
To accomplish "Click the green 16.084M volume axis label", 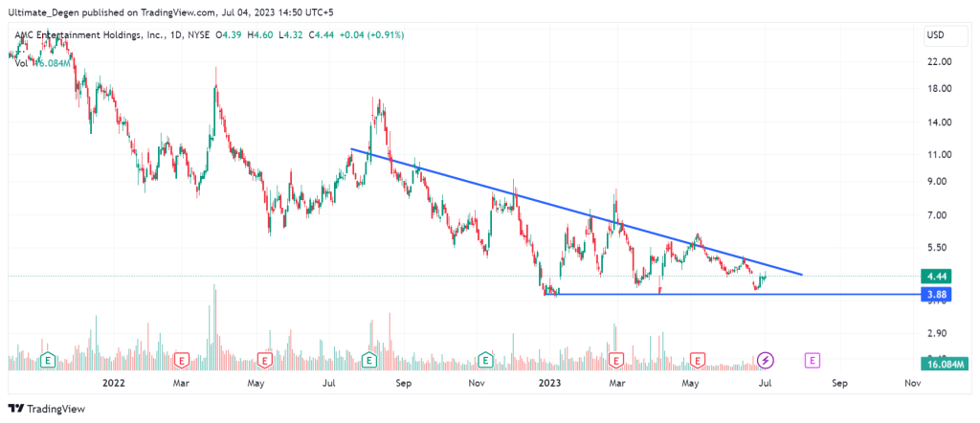I will (x=944, y=365).
